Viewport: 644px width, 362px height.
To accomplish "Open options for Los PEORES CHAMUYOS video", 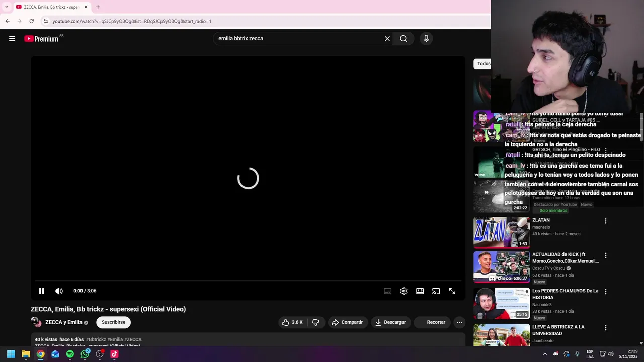I will tap(606, 292).
